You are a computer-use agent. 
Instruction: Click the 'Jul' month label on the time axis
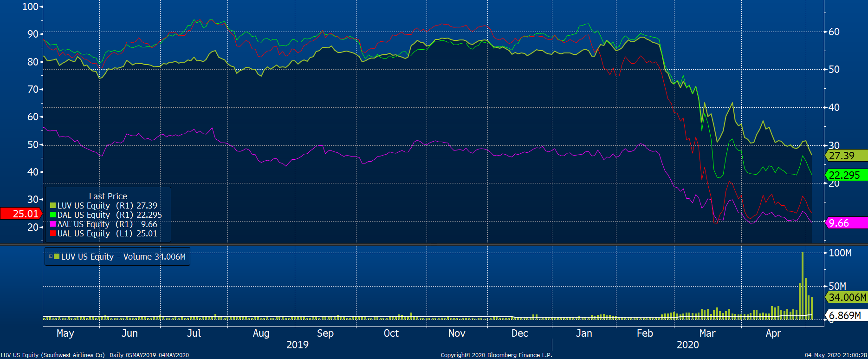click(x=194, y=333)
